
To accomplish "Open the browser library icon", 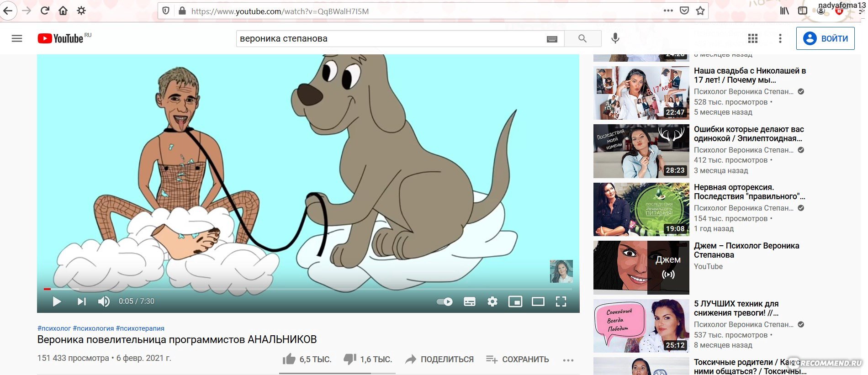I will click(784, 11).
